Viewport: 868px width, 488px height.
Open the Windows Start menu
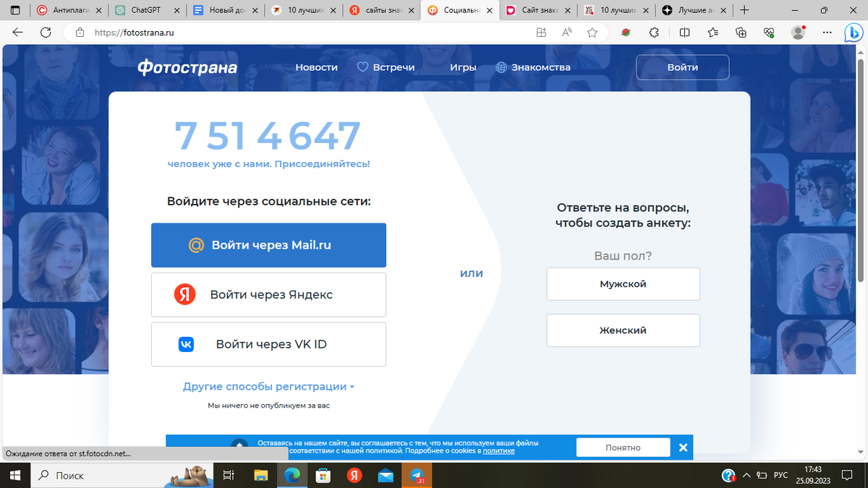coord(15,475)
